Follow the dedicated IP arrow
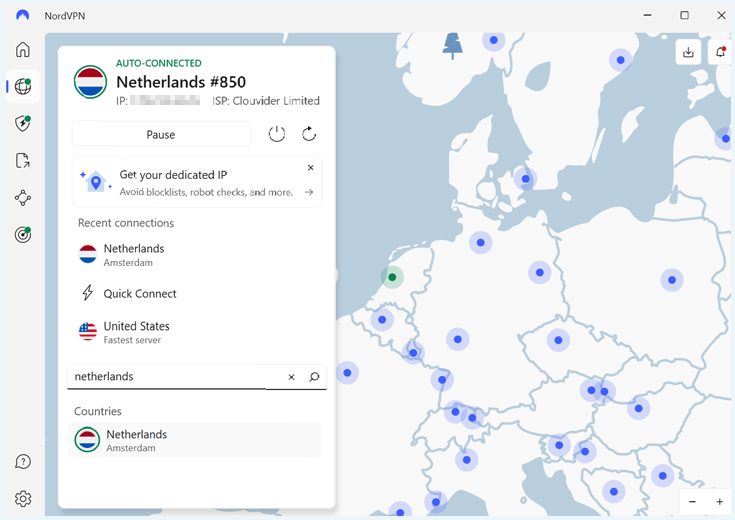The image size is (735, 520). click(x=309, y=192)
